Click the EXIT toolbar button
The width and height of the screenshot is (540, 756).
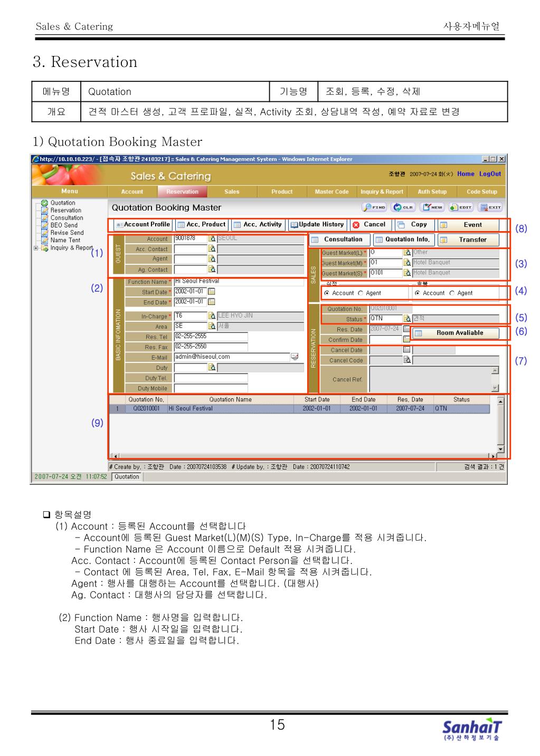click(x=490, y=207)
